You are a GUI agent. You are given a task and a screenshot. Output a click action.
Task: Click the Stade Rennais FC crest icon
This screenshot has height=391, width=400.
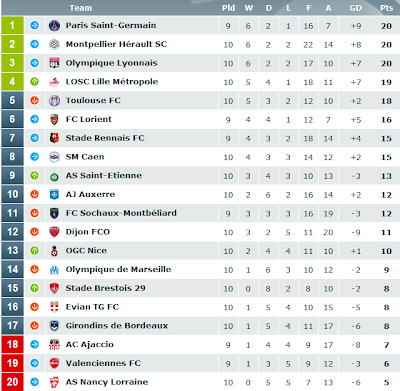(x=54, y=138)
